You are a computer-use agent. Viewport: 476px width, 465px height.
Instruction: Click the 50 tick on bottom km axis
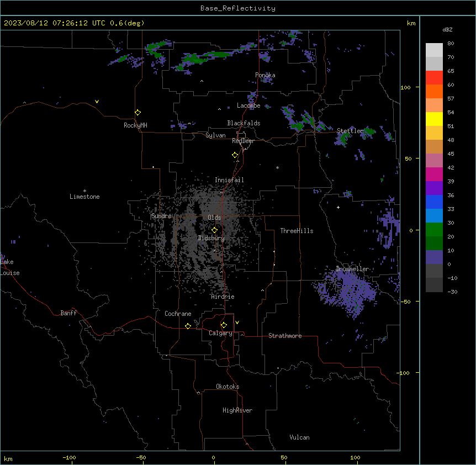284,457
